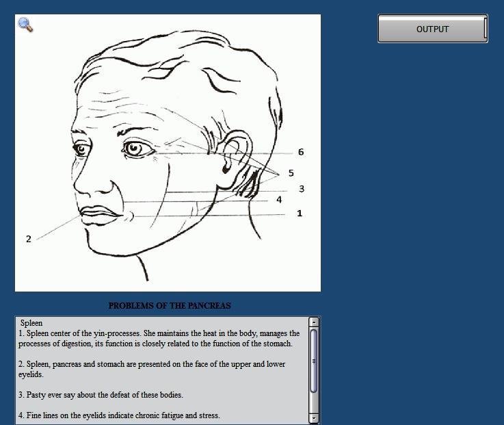The width and height of the screenshot is (504, 425).
Task: Select paragraph 1 about spleen yin-processes
Action: pyautogui.click(x=159, y=339)
